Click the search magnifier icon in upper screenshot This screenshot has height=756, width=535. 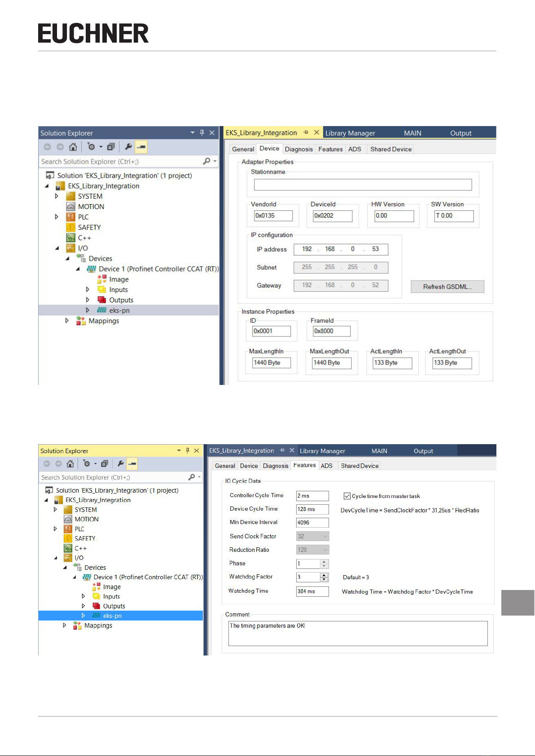coord(206,161)
